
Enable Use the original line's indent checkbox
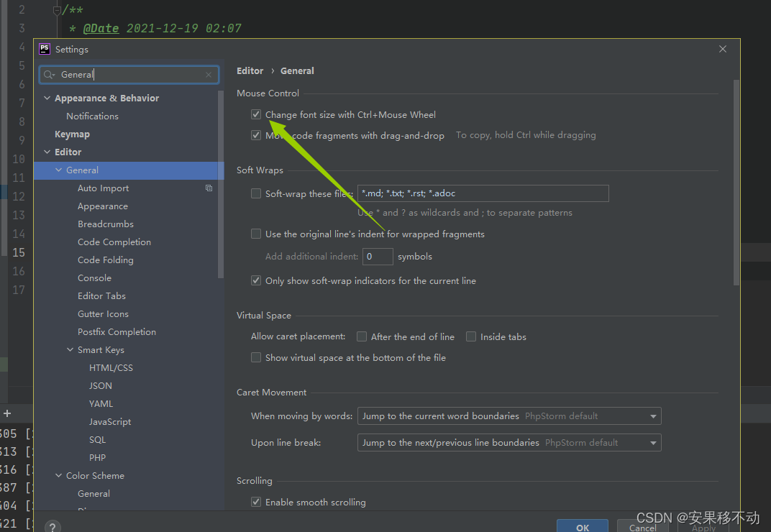tap(256, 234)
